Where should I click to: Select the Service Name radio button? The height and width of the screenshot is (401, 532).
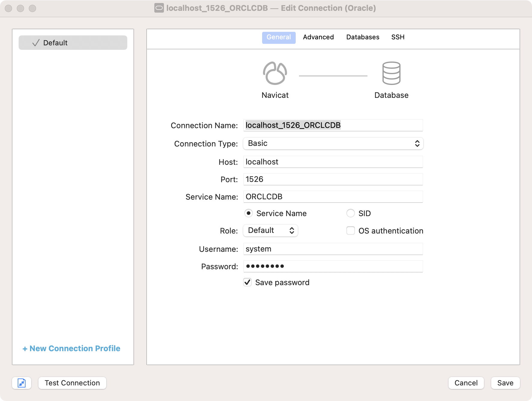tap(248, 213)
